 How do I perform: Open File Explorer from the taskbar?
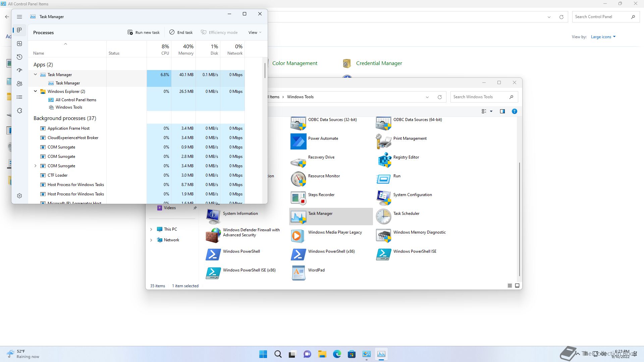(x=322, y=354)
